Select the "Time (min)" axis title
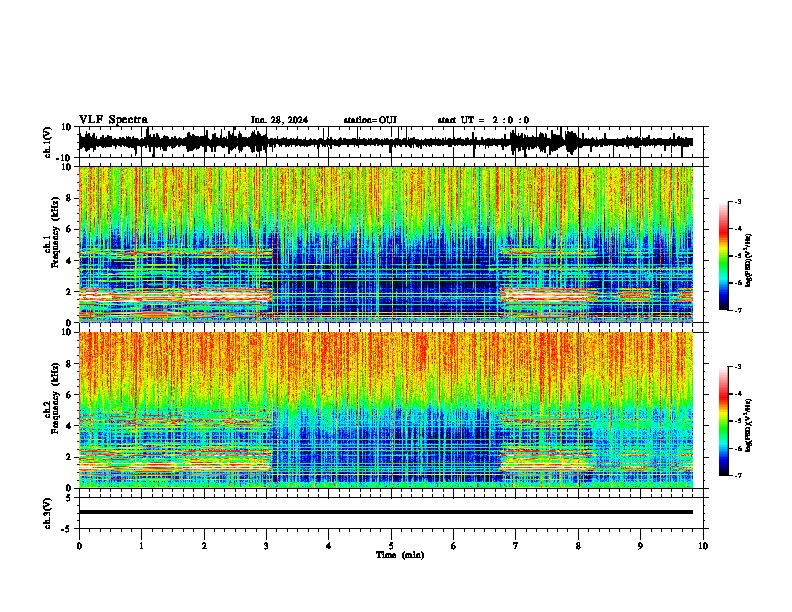792x612 pixels. [400, 555]
